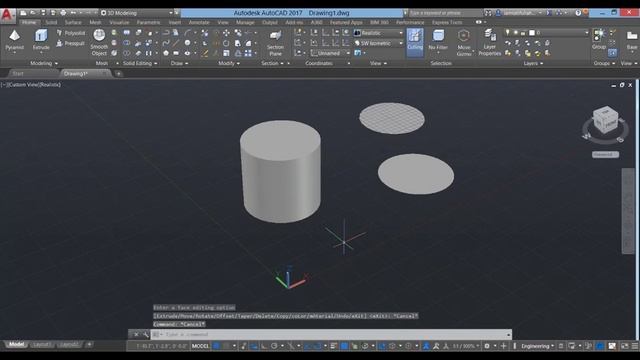This screenshot has width=640, height=360.
Task: Click the layer color swatch in Layers panel
Action: click(531, 32)
